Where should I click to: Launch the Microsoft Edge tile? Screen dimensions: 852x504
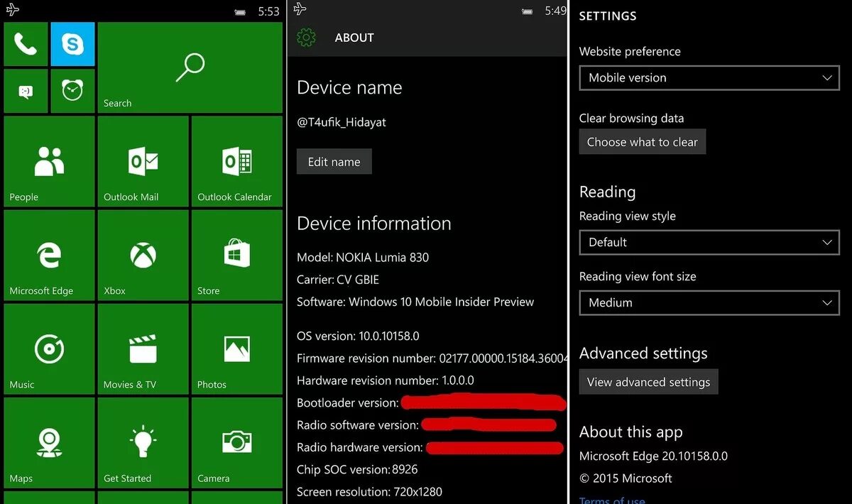point(49,255)
